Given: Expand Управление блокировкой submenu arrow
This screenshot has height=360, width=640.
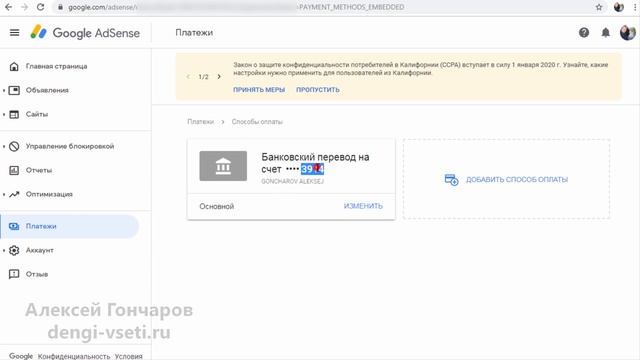Looking at the screenshot, I should 4,146.
